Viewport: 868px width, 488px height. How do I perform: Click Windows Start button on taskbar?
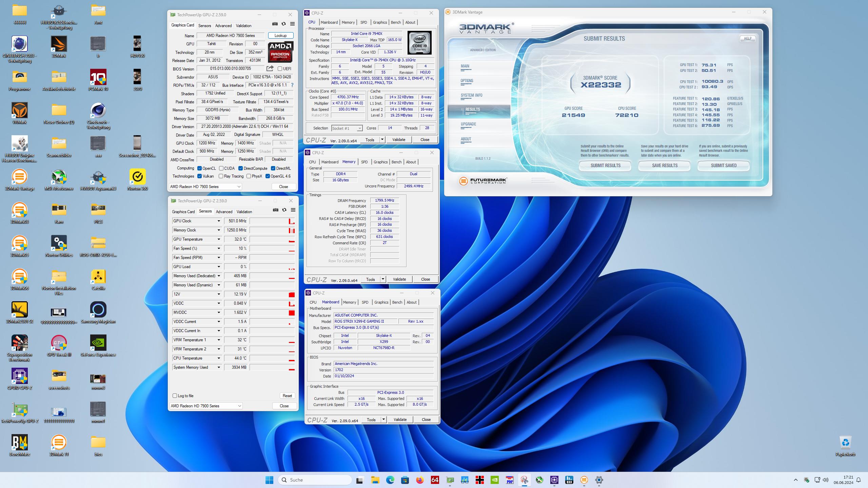click(x=270, y=480)
